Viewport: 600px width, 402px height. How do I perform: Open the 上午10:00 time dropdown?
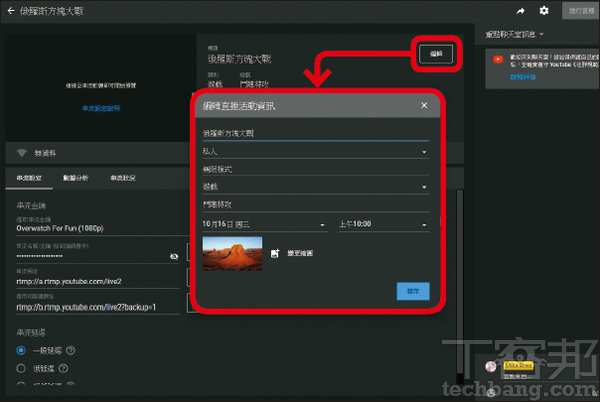[x=424, y=225]
